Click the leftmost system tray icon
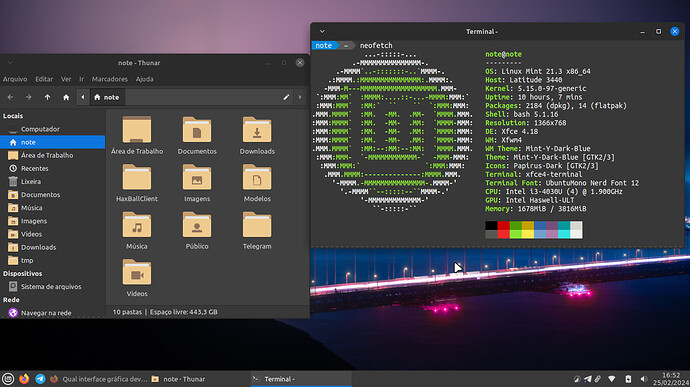 [577, 379]
